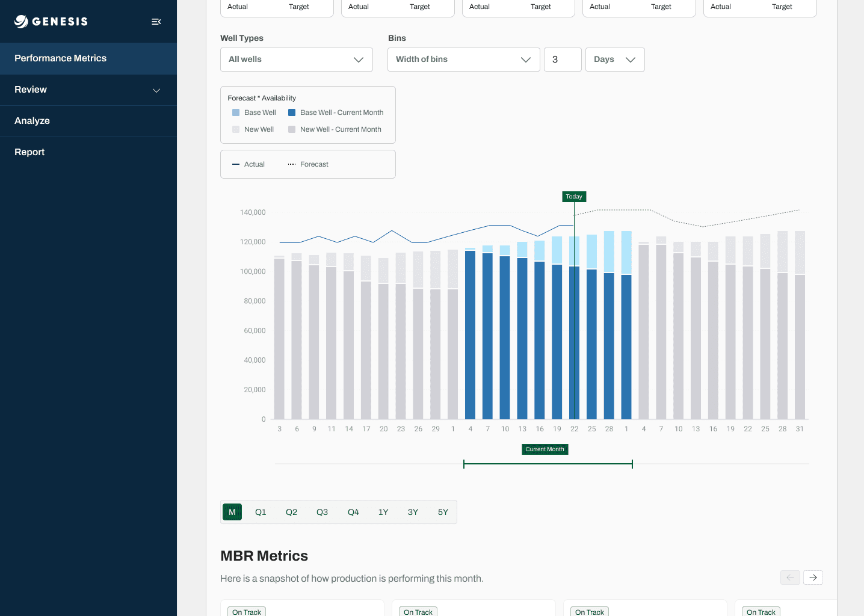Click the MBR Metrics heading
Image resolution: width=864 pixels, height=616 pixels.
(264, 556)
